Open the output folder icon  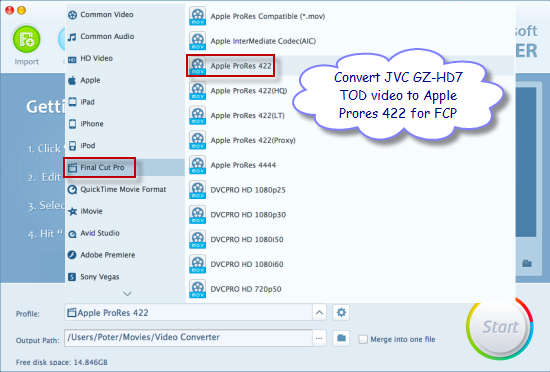341,338
